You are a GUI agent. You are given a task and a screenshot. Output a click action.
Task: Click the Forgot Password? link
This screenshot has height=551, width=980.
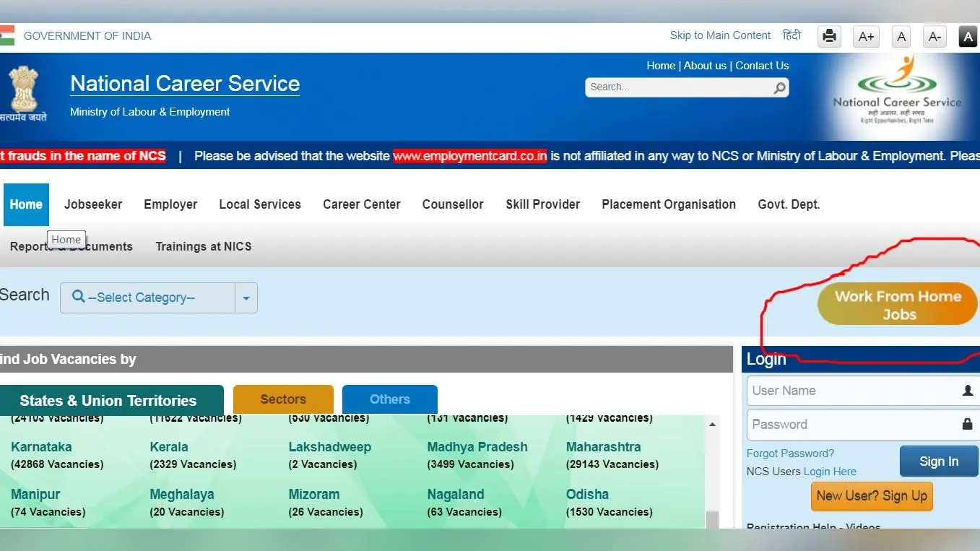coord(790,454)
